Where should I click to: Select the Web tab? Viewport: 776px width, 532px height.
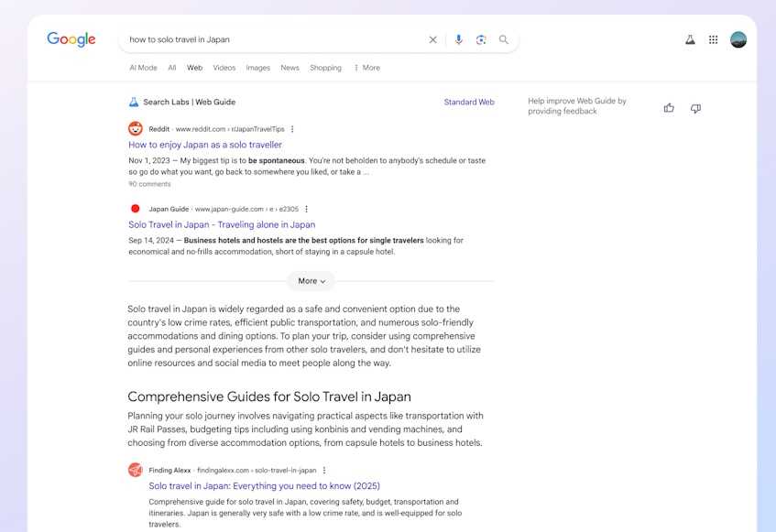pos(194,68)
